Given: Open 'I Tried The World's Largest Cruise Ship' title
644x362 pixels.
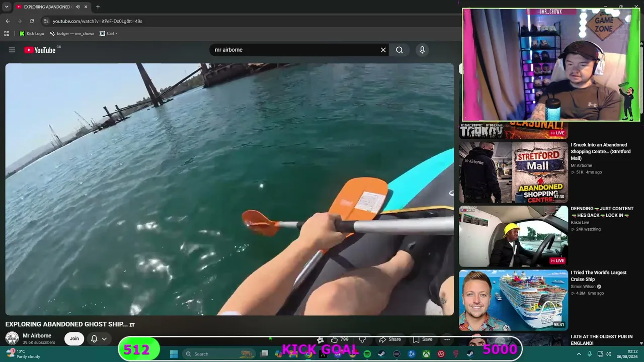Looking at the screenshot, I should [599, 276].
